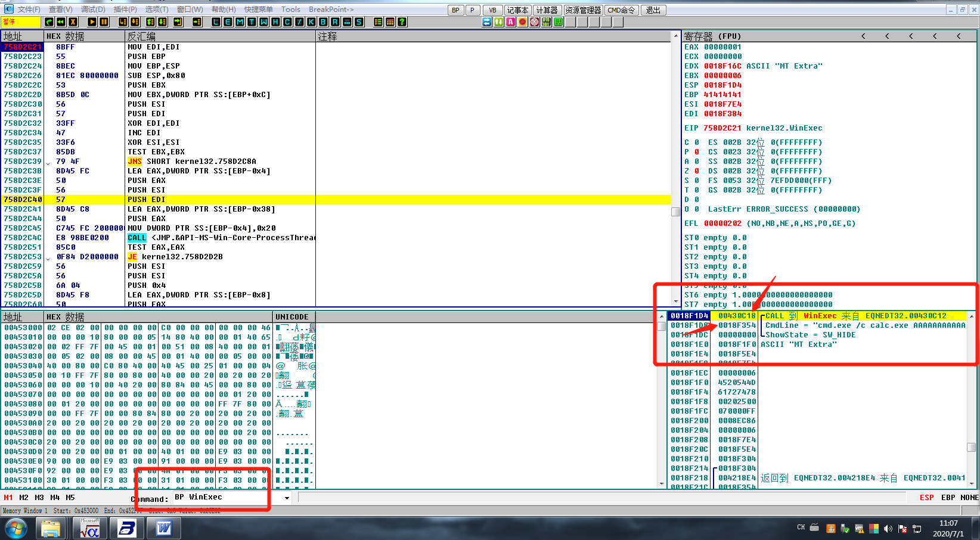Click the blue swap arrows plugin icon
980x540 pixels.
[487, 21]
